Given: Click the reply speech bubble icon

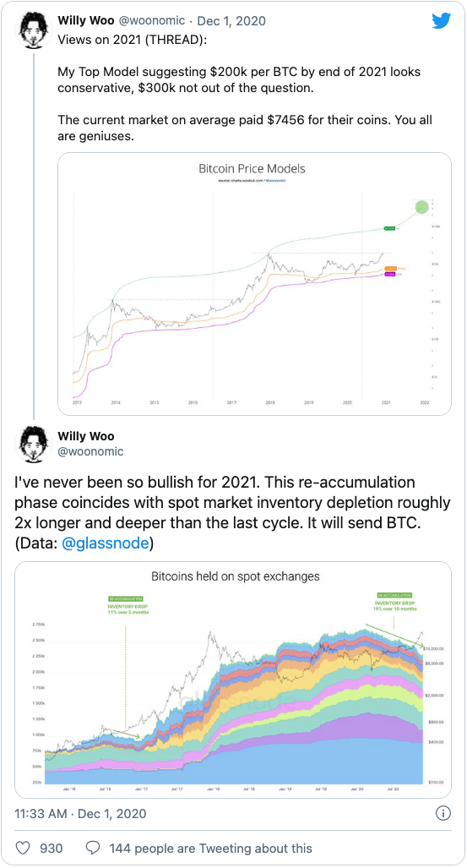Looking at the screenshot, I should 94,848.
